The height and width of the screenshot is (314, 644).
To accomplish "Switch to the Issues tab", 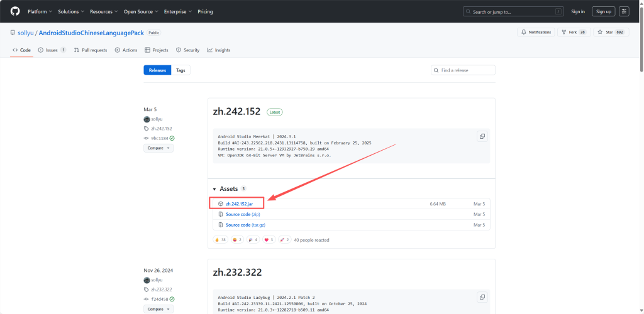I will tap(52, 50).
